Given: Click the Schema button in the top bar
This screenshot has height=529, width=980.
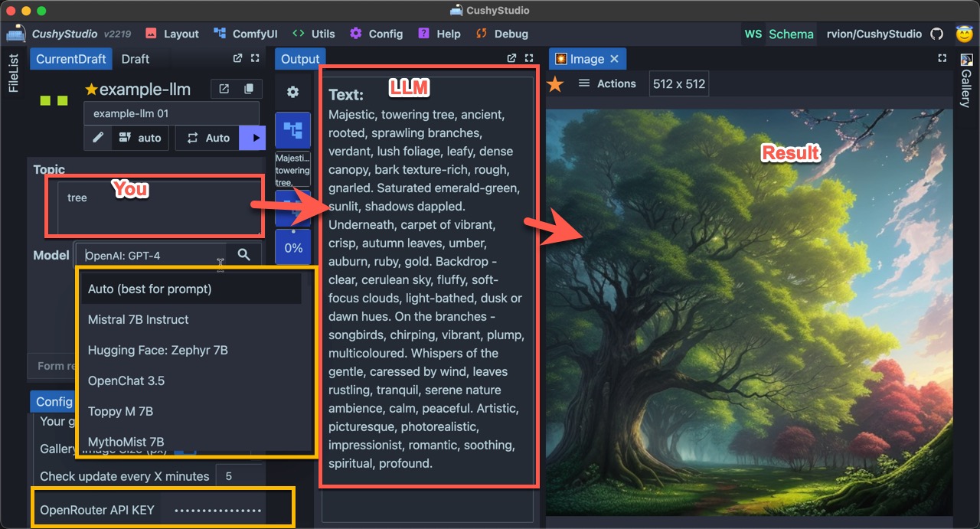Looking at the screenshot, I should point(790,34).
